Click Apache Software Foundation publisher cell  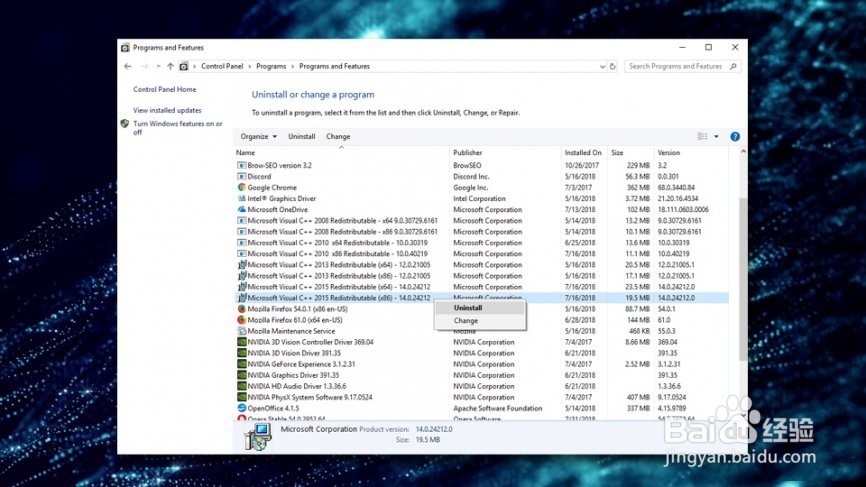point(498,408)
